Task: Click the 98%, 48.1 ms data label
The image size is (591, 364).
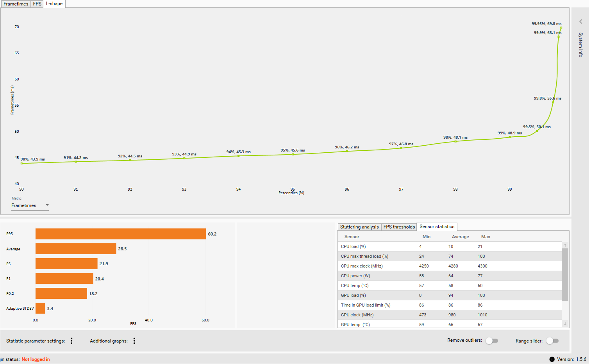Action: [455, 137]
